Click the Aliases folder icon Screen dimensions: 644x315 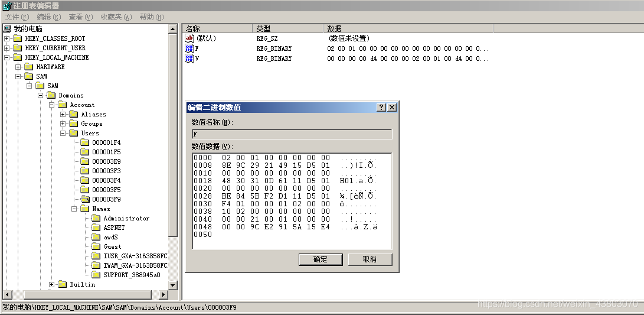(74, 114)
